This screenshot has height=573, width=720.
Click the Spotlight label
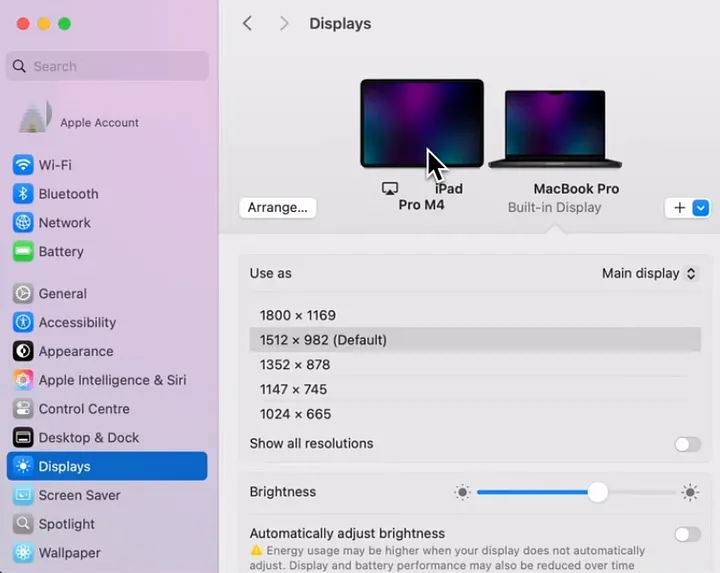point(67,524)
